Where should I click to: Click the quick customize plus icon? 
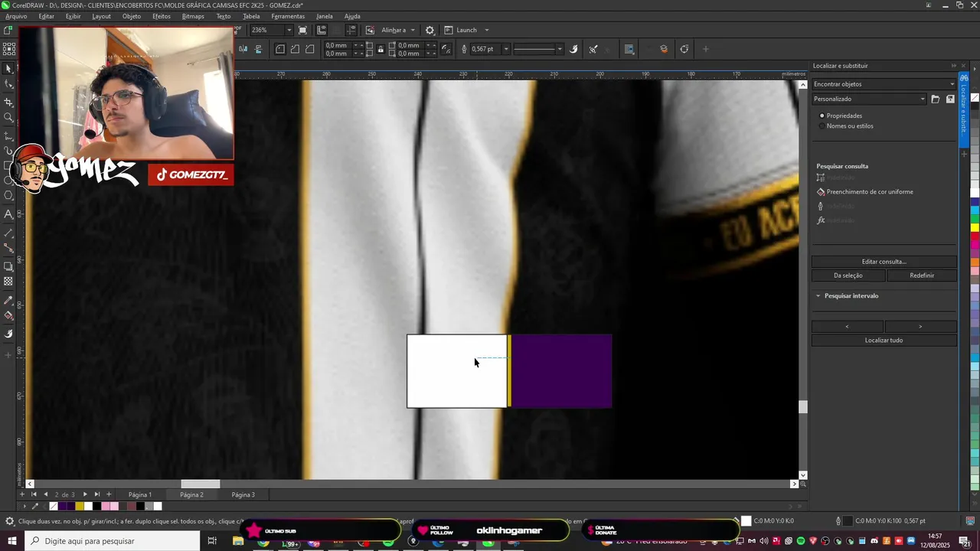coord(706,49)
